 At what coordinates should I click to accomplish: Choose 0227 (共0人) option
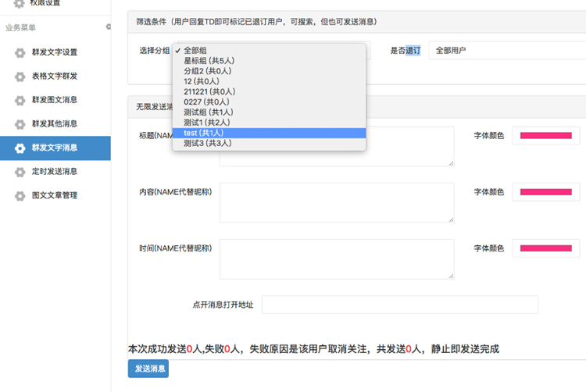(269, 102)
